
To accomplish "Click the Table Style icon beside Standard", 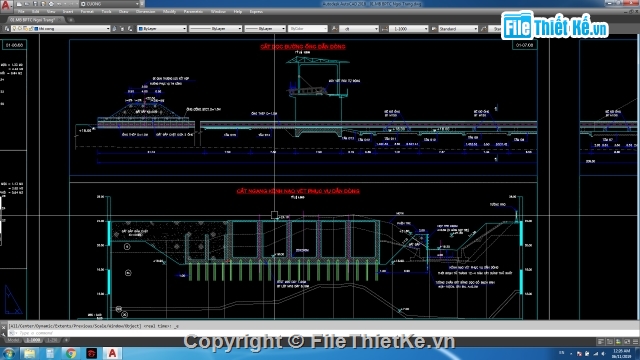I will click(x=434, y=29).
